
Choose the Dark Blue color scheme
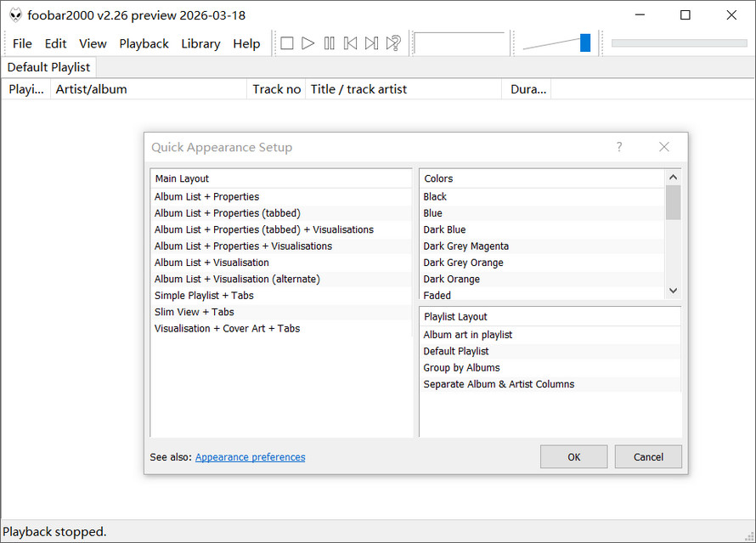(543, 229)
